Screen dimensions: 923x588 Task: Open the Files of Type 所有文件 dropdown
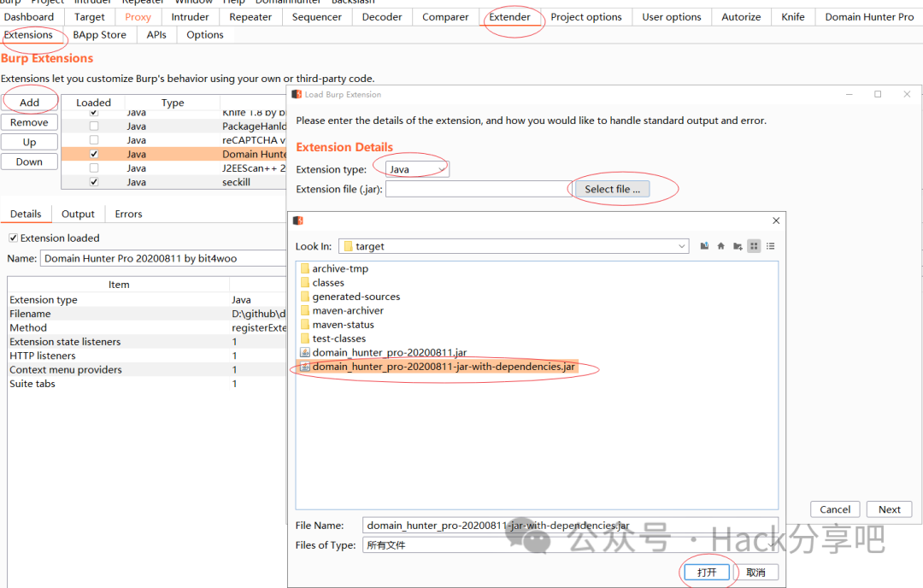[570, 545]
